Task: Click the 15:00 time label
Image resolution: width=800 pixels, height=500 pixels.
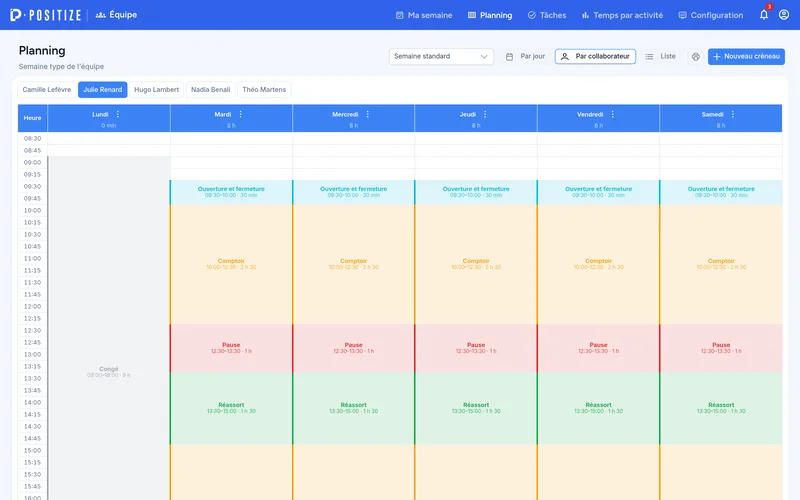Action: tap(32, 451)
